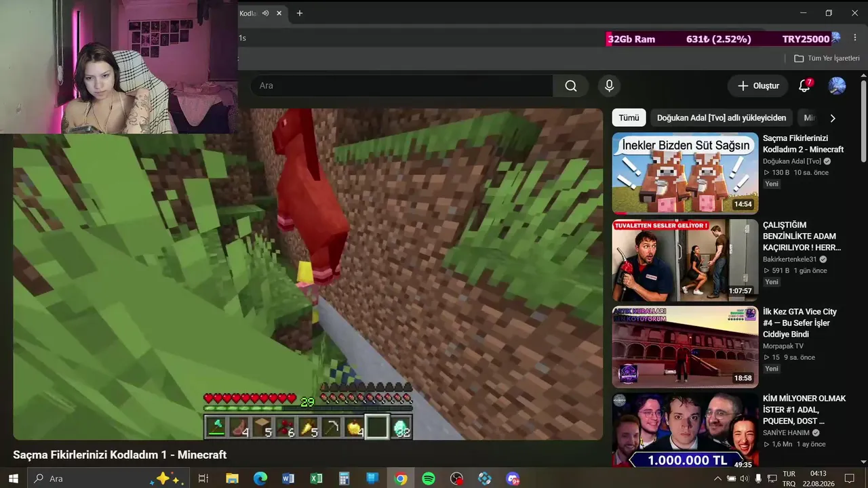This screenshot has height=488, width=868.
Task: Switch to Google Chrome on the taskbar
Action: (401, 479)
